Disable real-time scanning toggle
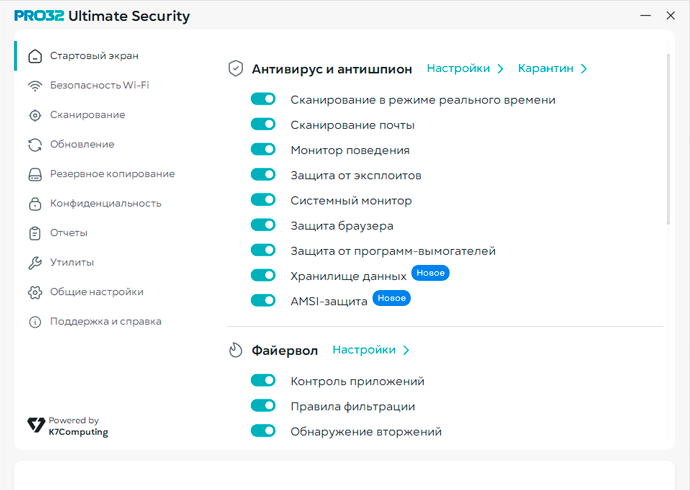This screenshot has width=690, height=490. 263,100
